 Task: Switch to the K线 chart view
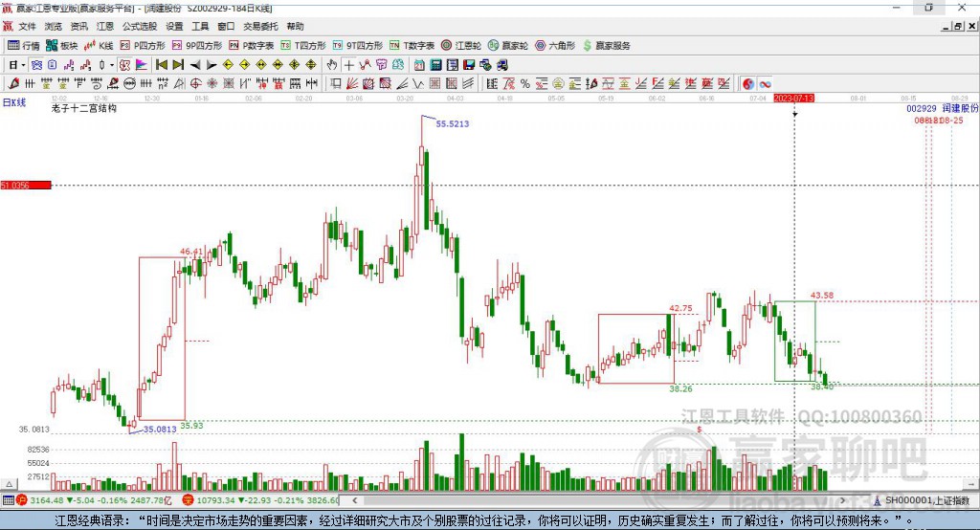click(x=99, y=46)
